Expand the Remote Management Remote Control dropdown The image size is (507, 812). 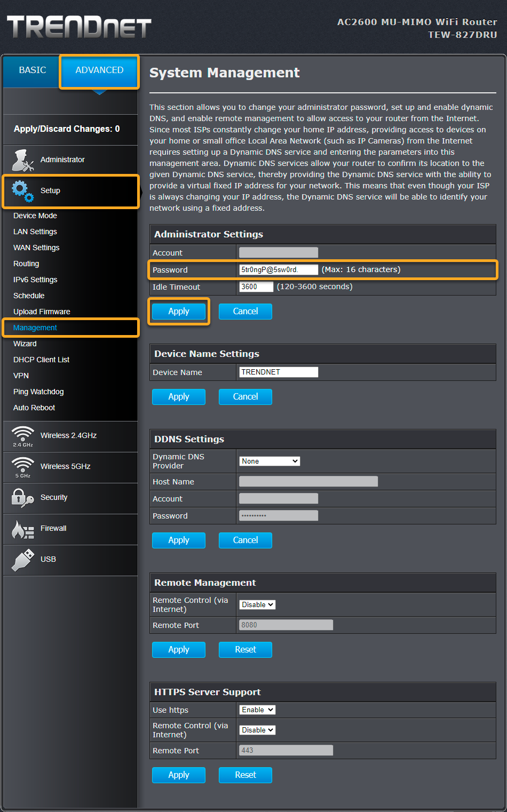point(257,604)
